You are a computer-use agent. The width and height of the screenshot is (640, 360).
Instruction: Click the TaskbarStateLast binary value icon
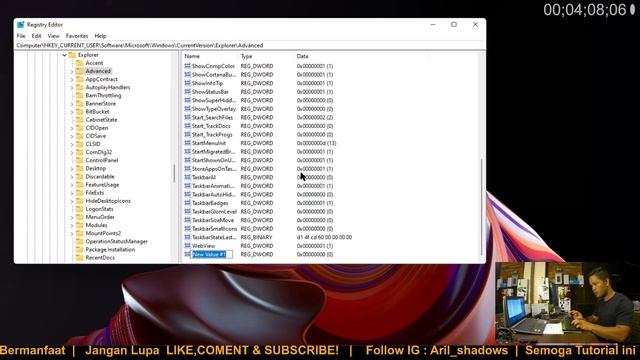pyautogui.click(x=187, y=237)
